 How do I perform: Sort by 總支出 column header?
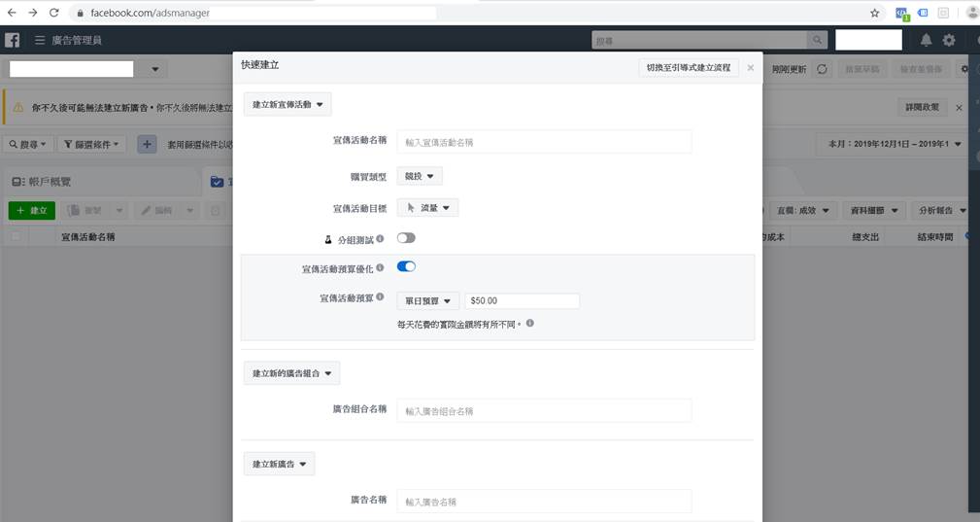(865, 237)
